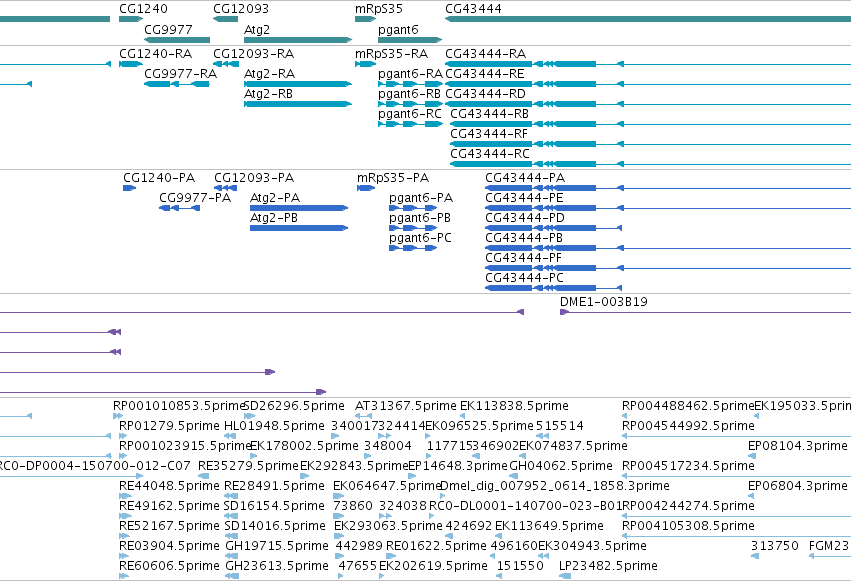Image resolution: width=851 pixels, height=581 pixels.
Task: Select EST label RP001010853.5prime
Action: (x=179, y=406)
